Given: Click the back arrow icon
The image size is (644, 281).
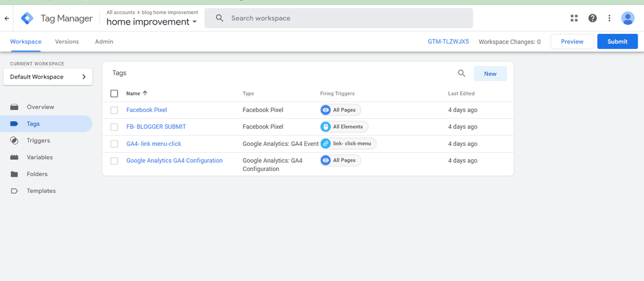Looking at the screenshot, I should [6, 18].
